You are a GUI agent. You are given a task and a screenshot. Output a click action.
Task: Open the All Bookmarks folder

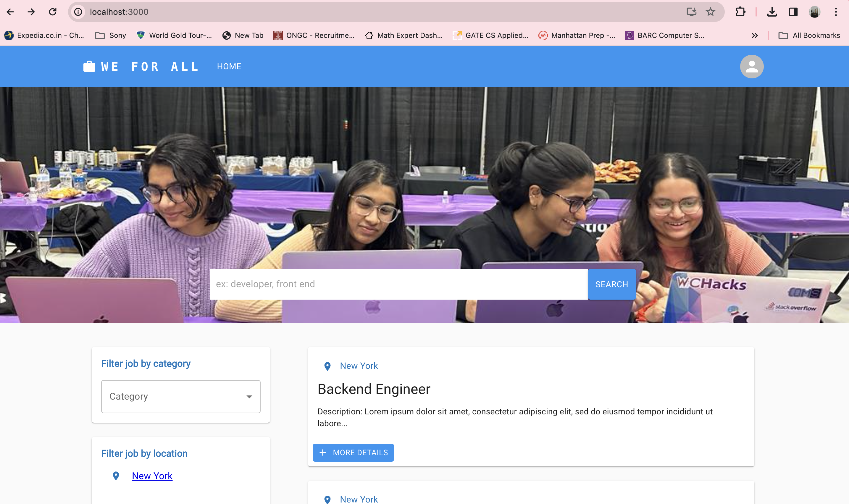coord(809,35)
